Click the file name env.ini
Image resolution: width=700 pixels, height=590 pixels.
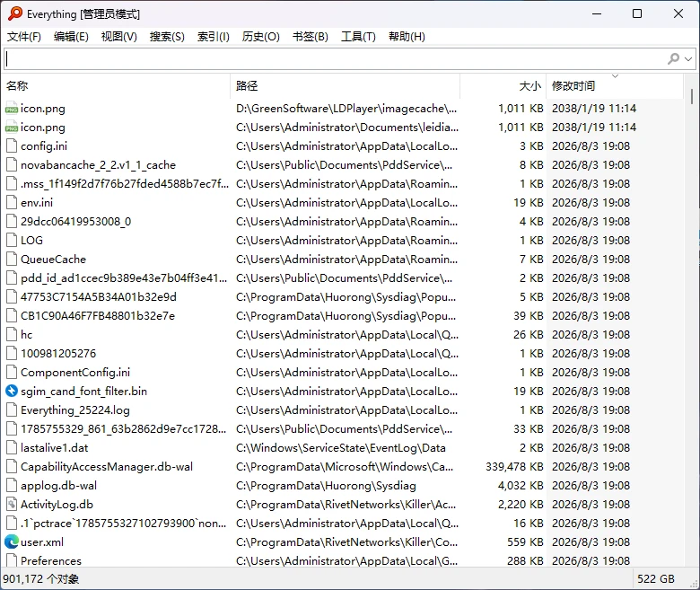coord(37,203)
